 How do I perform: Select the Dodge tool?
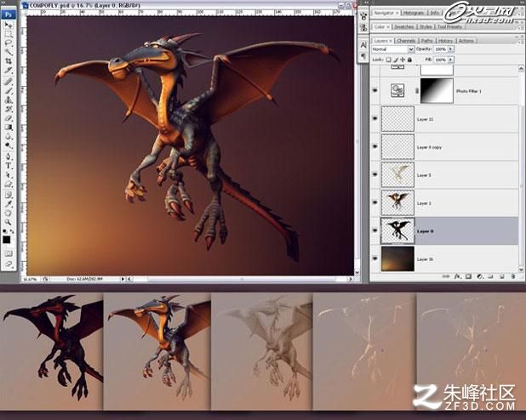tap(9, 145)
